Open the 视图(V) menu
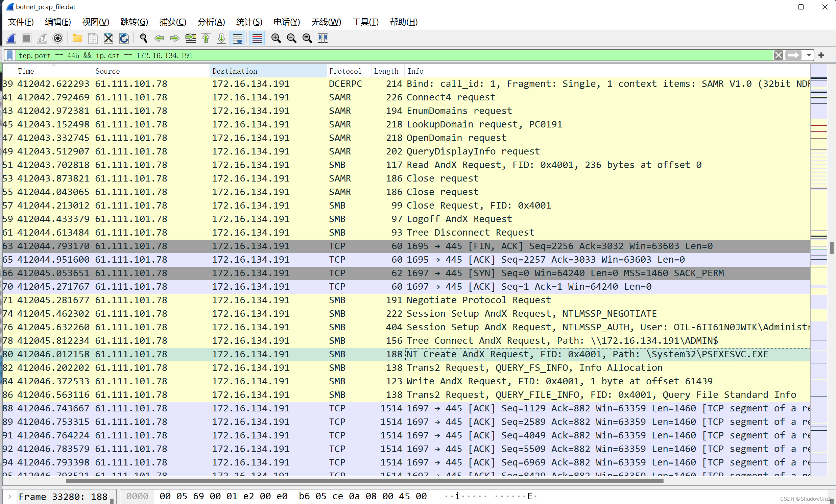 96,22
